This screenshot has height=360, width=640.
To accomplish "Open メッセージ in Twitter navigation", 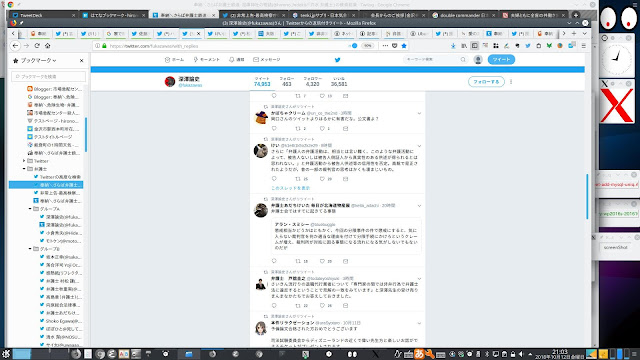I will click(x=267, y=60).
